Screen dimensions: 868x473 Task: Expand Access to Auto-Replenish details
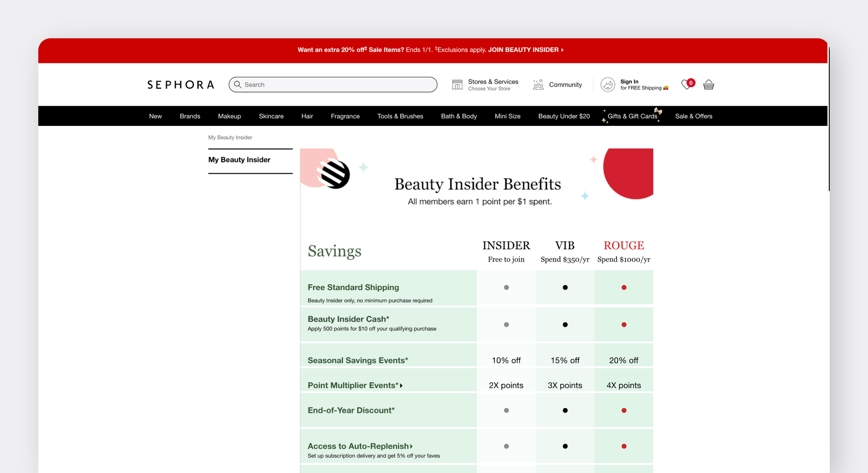pyautogui.click(x=411, y=446)
